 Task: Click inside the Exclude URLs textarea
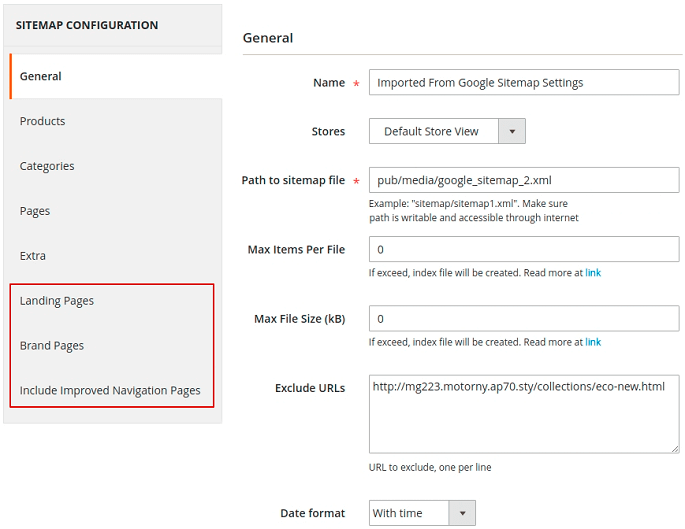[523, 413]
